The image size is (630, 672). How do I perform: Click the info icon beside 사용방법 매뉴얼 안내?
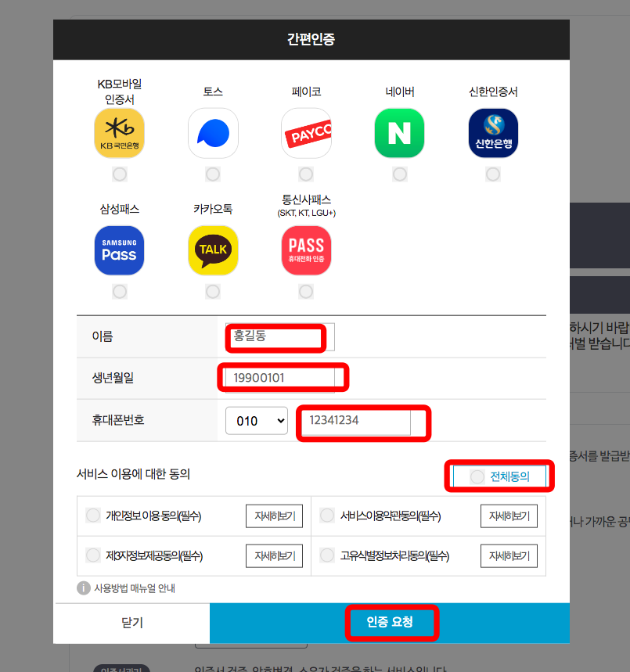84,588
